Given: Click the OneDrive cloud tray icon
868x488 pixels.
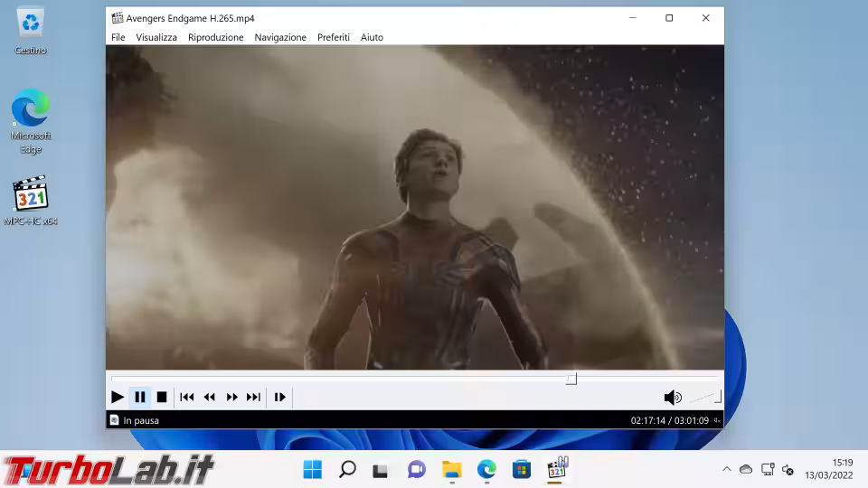Looking at the screenshot, I should coord(746,469).
